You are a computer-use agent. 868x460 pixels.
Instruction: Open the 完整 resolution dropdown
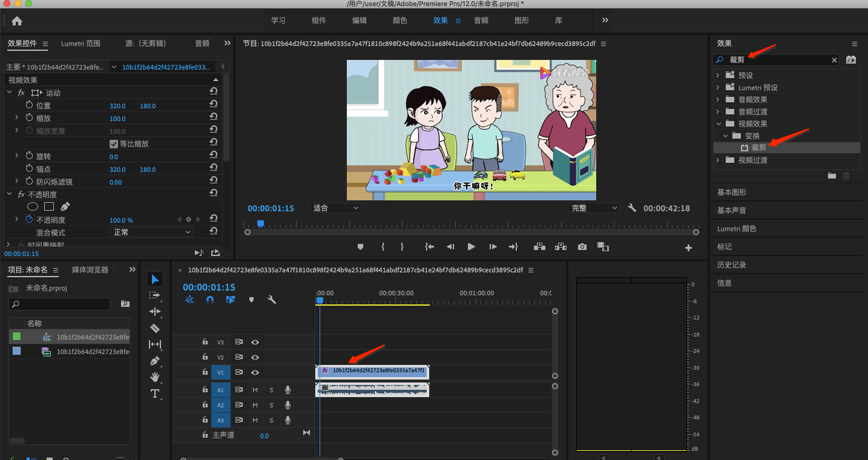(594, 208)
